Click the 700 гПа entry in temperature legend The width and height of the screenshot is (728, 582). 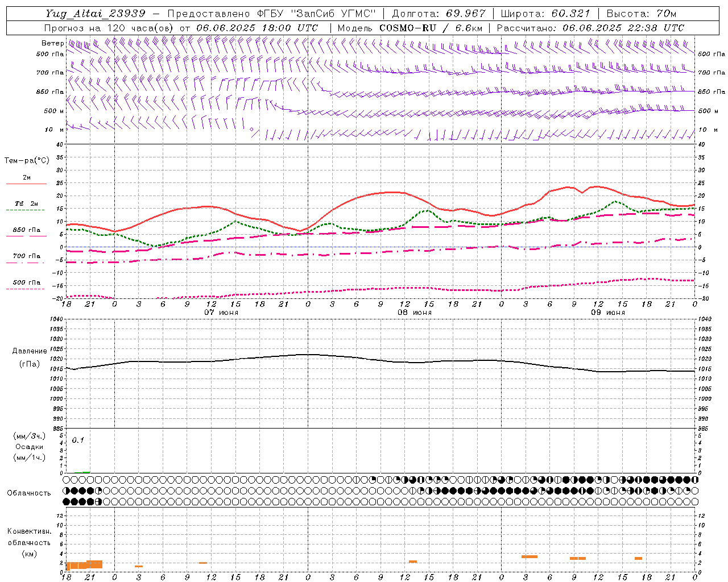(27, 256)
